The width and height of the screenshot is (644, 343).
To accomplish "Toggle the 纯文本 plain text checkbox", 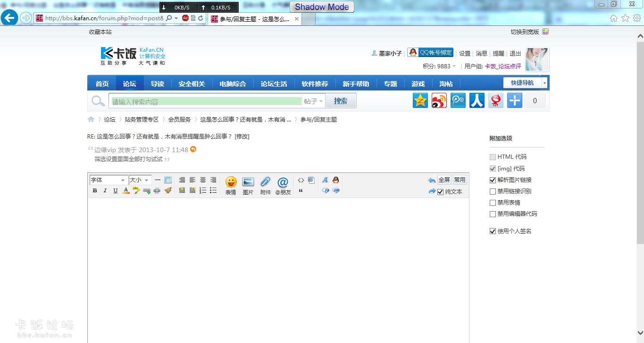I will 440,192.
